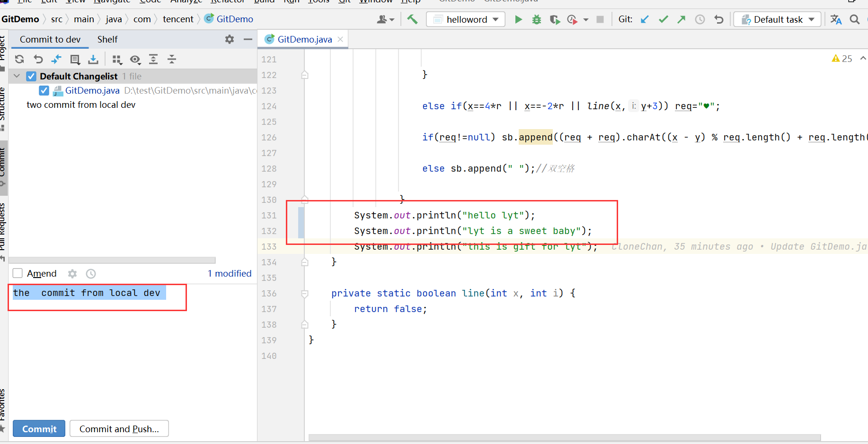The width and height of the screenshot is (868, 444).
Task: Switch to the Shelf tab
Action: point(107,39)
